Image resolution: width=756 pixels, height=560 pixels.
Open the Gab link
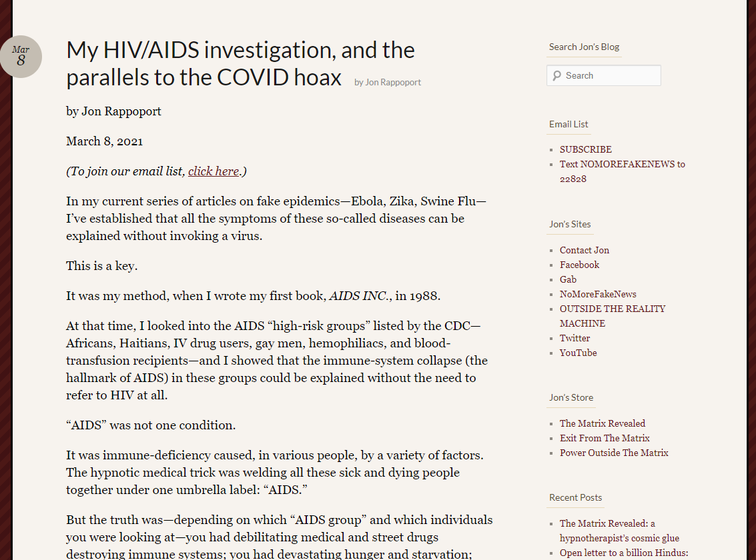[x=568, y=280]
